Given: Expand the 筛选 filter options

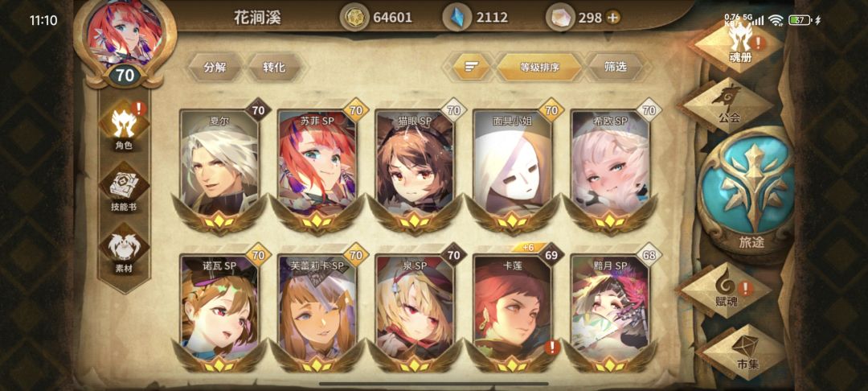Looking at the screenshot, I should pyautogui.click(x=615, y=67).
